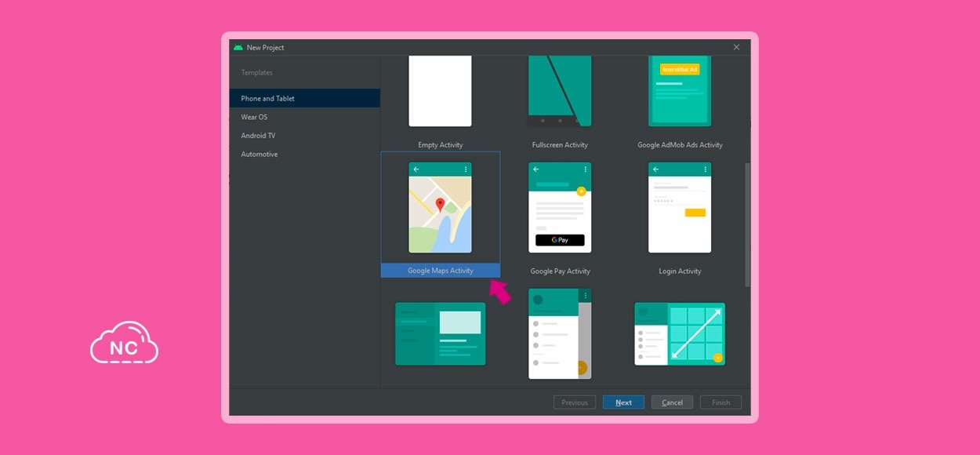
Task: Click the Next button
Action: tap(623, 402)
